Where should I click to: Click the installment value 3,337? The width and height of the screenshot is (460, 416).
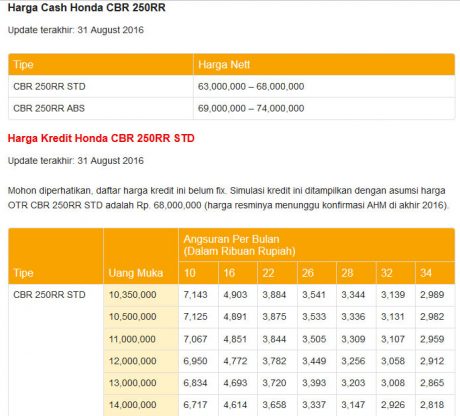coord(314,405)
